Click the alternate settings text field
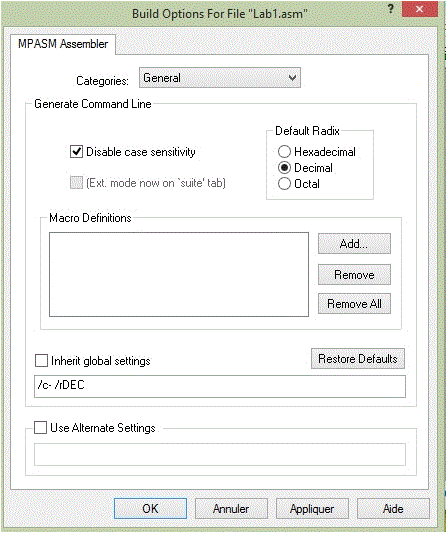The height and width of the screenshot is (533, 447). (220, 454)
